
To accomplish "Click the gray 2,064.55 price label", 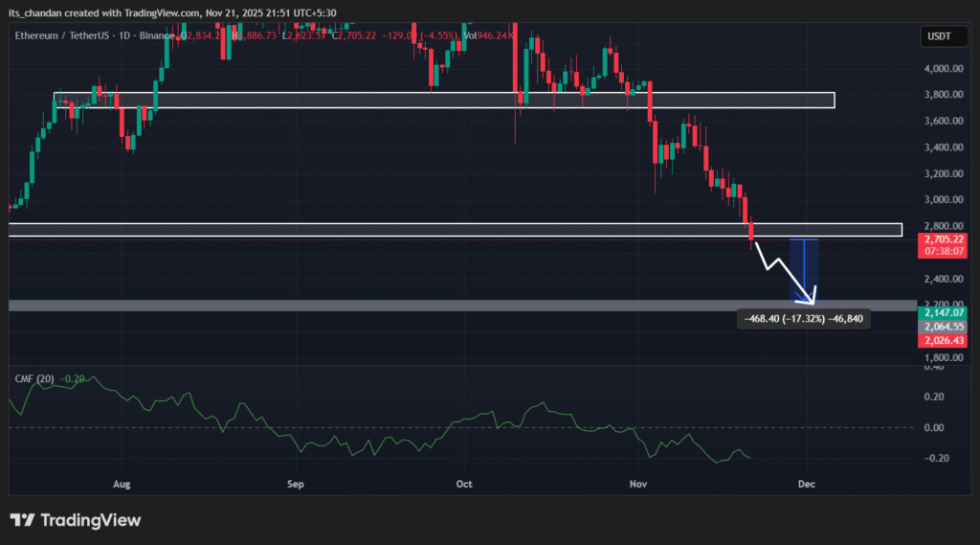I will [943, 327].
